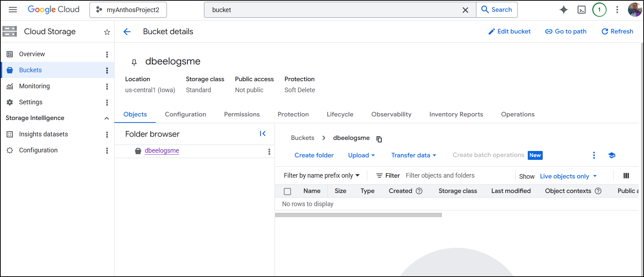Open the learning tutorial graduation cap icon

[x=612, y=155]
